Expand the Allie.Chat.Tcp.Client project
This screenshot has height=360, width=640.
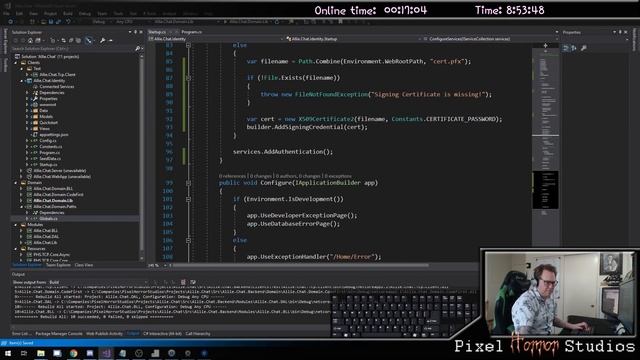click(x=27, y=75)
